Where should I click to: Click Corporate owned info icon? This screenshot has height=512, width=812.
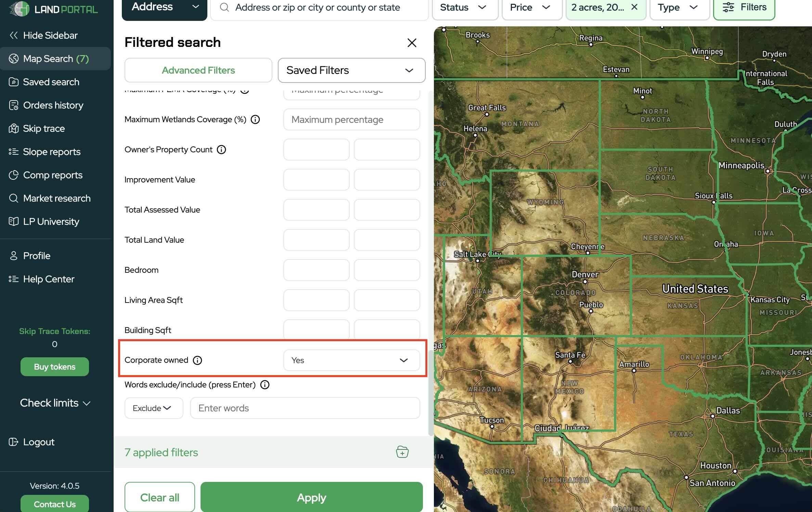(x=197, y=360)
